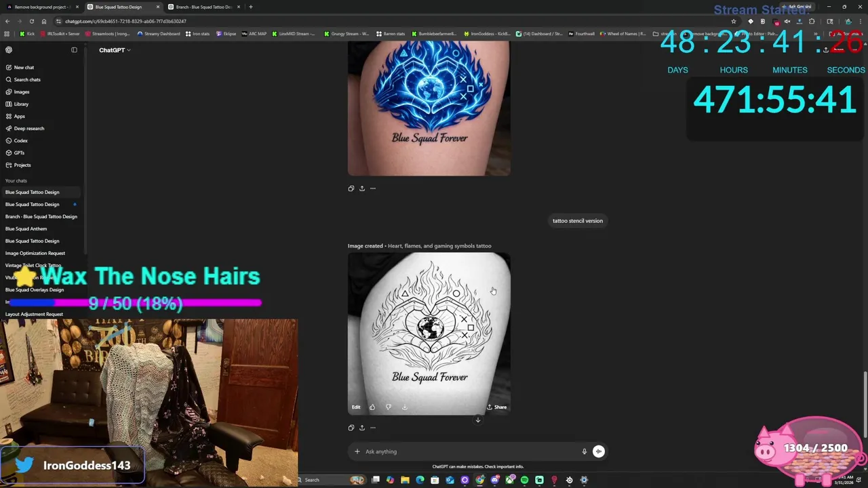The height and width of the screenshot is (488, 868).
Task: Open Barren stats bookmark
Action: coord(391,34)
